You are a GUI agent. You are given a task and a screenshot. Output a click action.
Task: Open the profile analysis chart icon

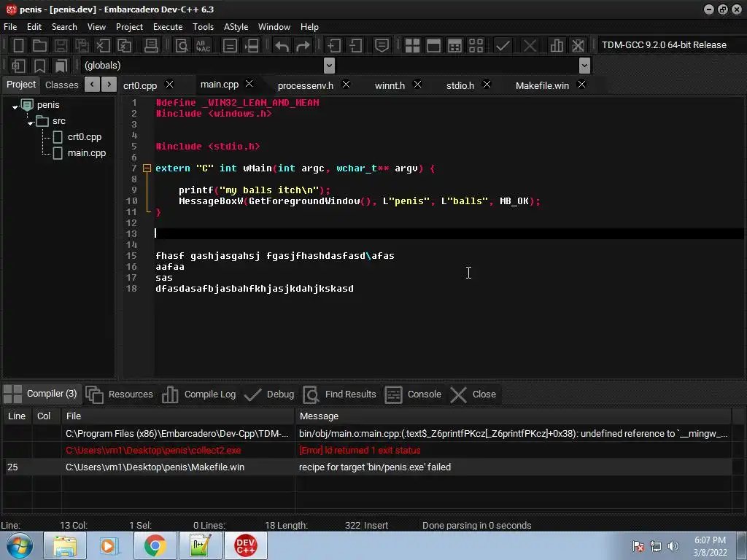tap(557, 46)
